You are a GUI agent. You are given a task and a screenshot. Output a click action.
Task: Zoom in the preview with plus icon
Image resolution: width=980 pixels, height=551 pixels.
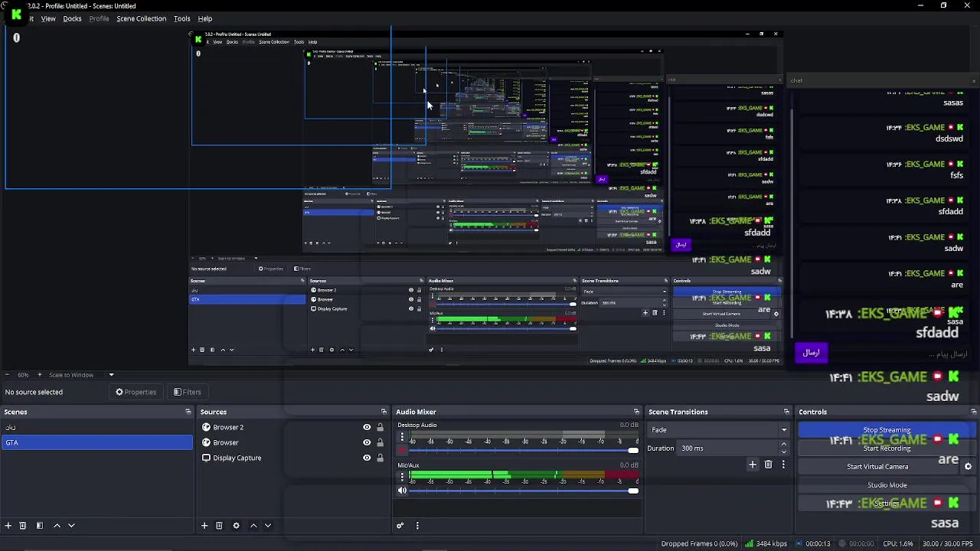pos(41,375)
